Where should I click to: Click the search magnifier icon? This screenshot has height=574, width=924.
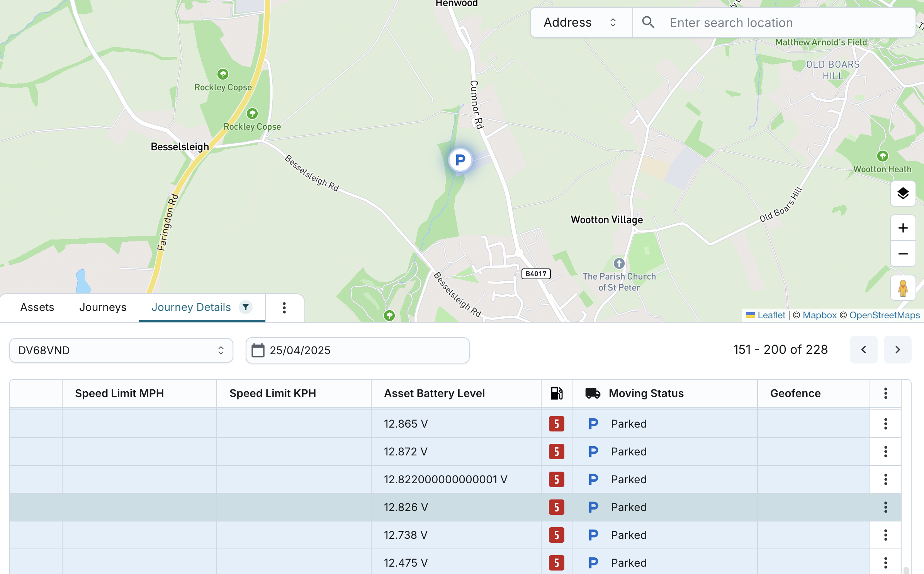pyautogui.click(x=648, y=22)
